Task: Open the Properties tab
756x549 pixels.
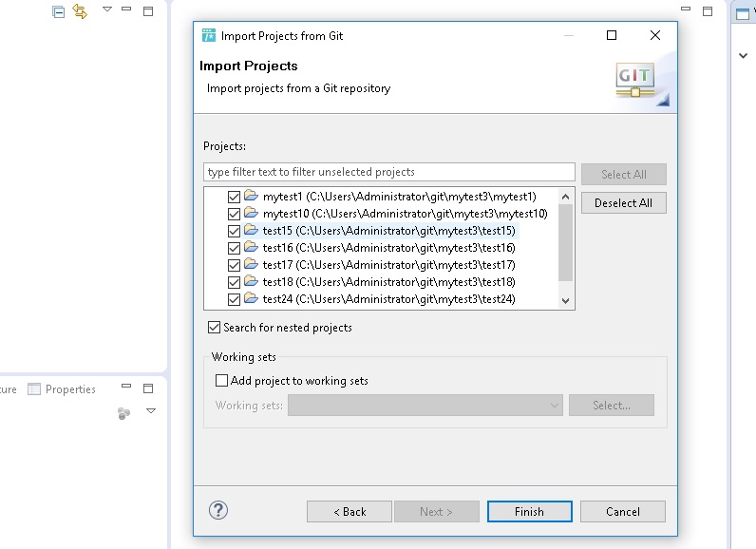Action: pyautogui.click(x=62, y=389)
